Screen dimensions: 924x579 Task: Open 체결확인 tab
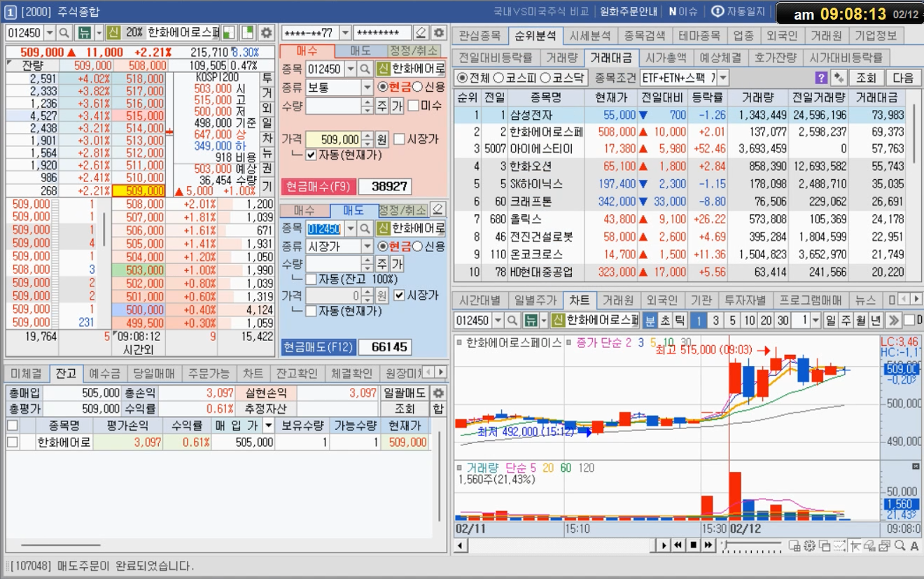(351, 373)
